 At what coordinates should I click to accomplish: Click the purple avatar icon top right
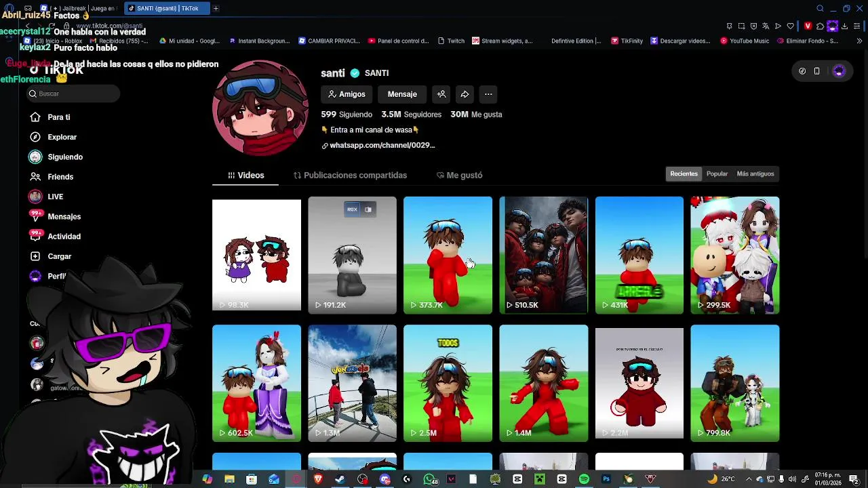pyautogui.click(x=839, y=71)
